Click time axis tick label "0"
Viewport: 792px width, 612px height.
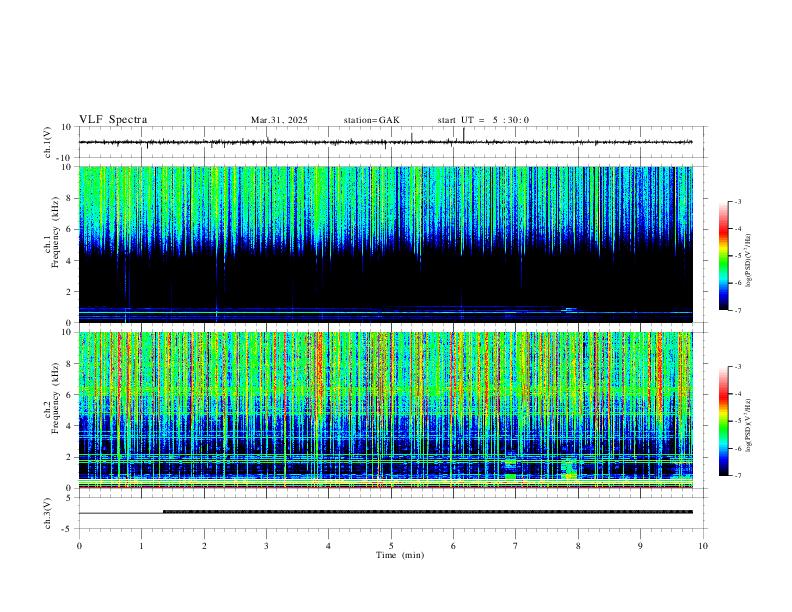point(79,546)
